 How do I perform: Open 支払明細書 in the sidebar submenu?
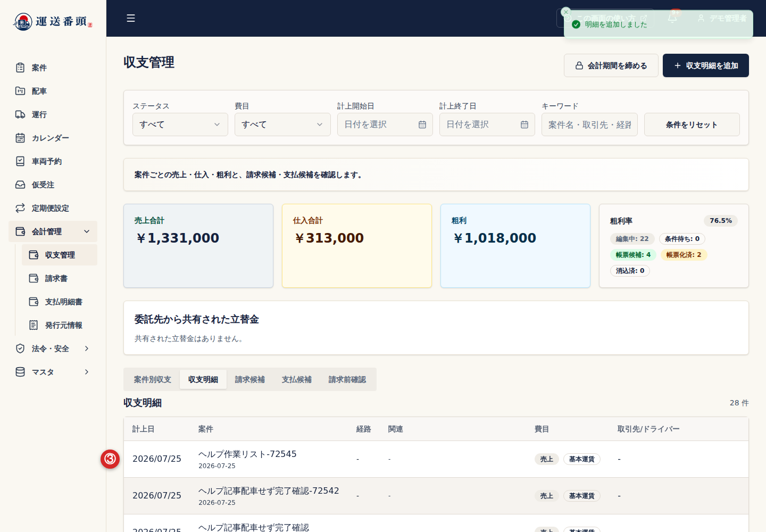click(60, 302)
